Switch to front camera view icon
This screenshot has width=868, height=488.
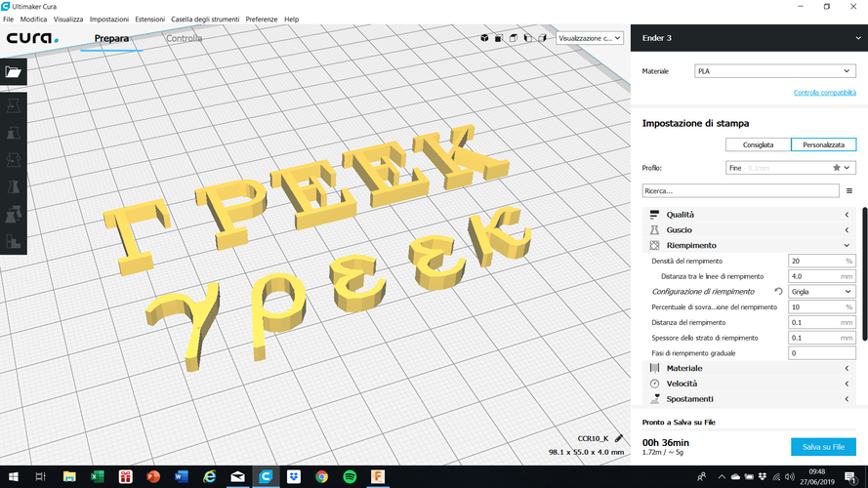499,38
